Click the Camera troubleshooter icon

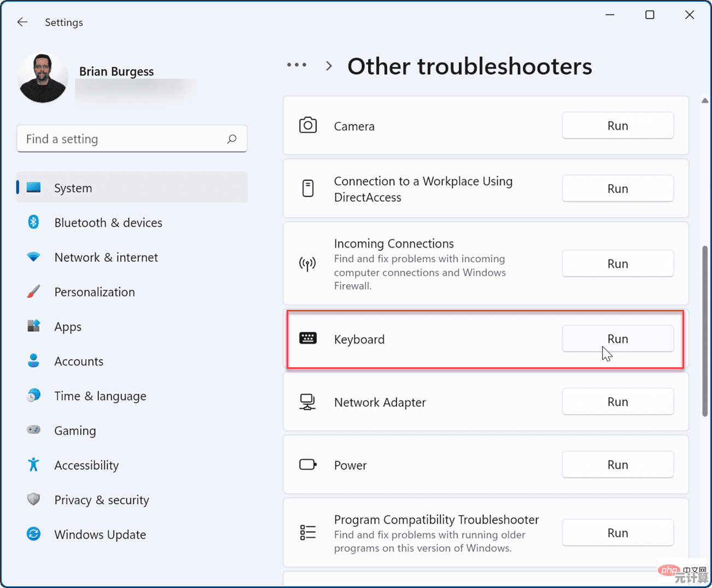(308, 125)
